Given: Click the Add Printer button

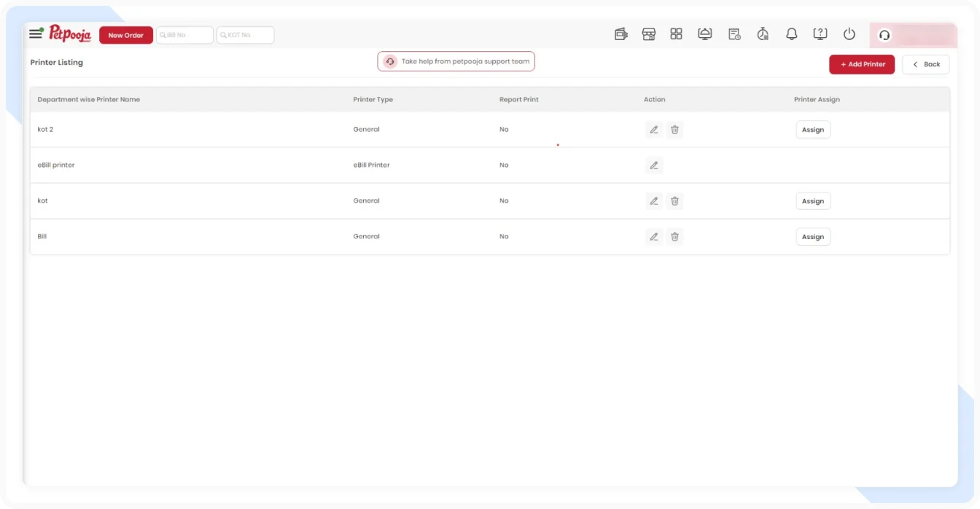Looking at the screenshot, I should (861, 64).
